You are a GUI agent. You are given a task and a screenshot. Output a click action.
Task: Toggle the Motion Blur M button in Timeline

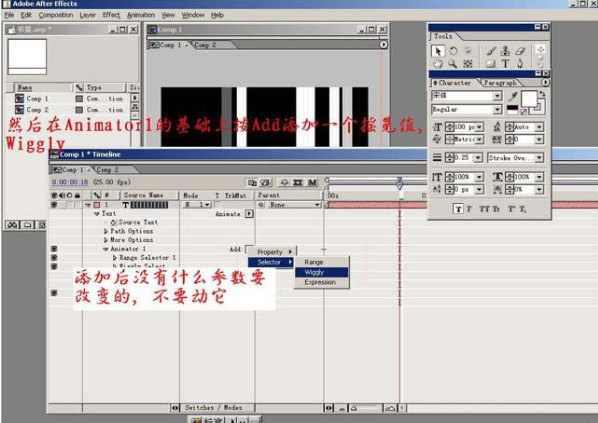coord(312,183)
